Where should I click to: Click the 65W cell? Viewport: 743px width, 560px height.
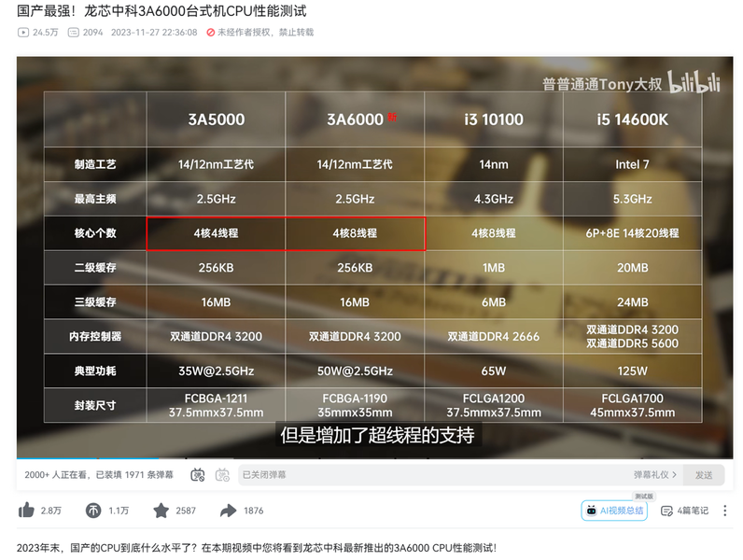point(494,371)
